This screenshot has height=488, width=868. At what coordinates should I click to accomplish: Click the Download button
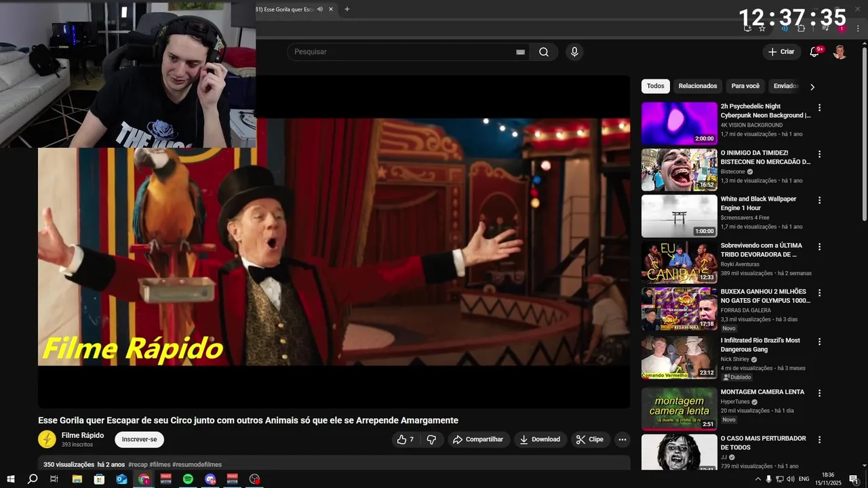pyautogui.click(x=540, y=439)
